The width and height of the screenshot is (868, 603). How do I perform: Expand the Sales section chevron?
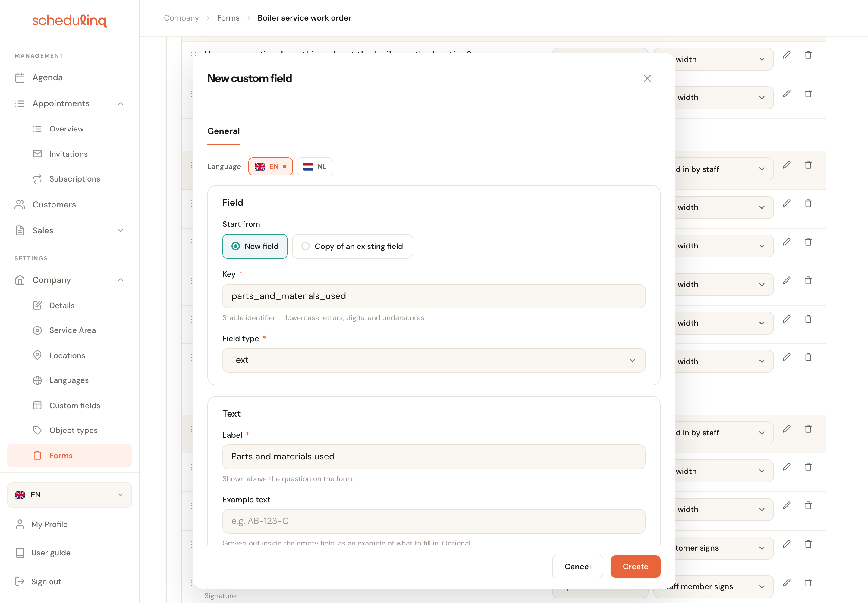click(121, 230)
